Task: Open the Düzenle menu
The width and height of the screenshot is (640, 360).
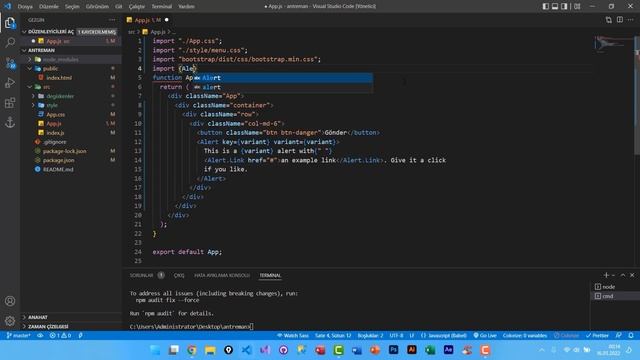Action: coord(49,7)
